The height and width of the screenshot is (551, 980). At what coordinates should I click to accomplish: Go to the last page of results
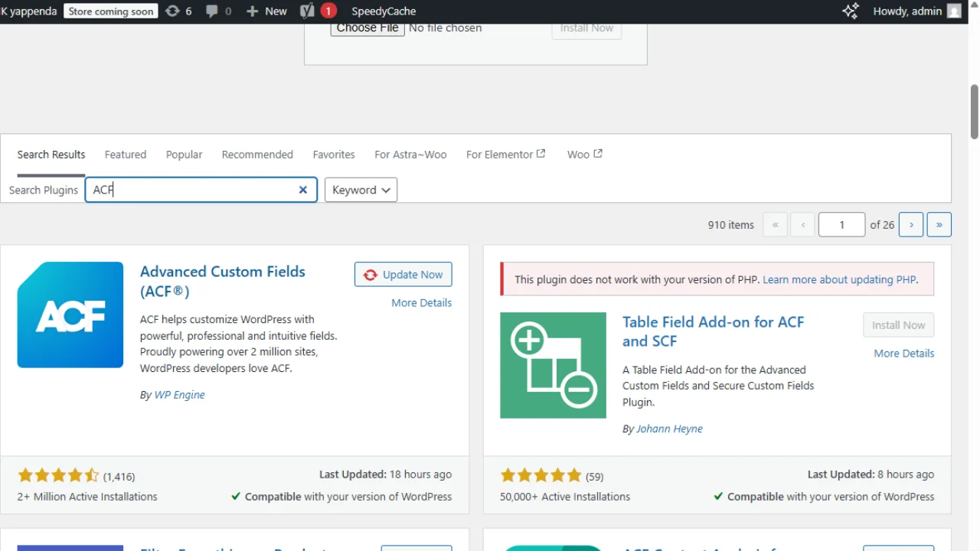point(939,224)
